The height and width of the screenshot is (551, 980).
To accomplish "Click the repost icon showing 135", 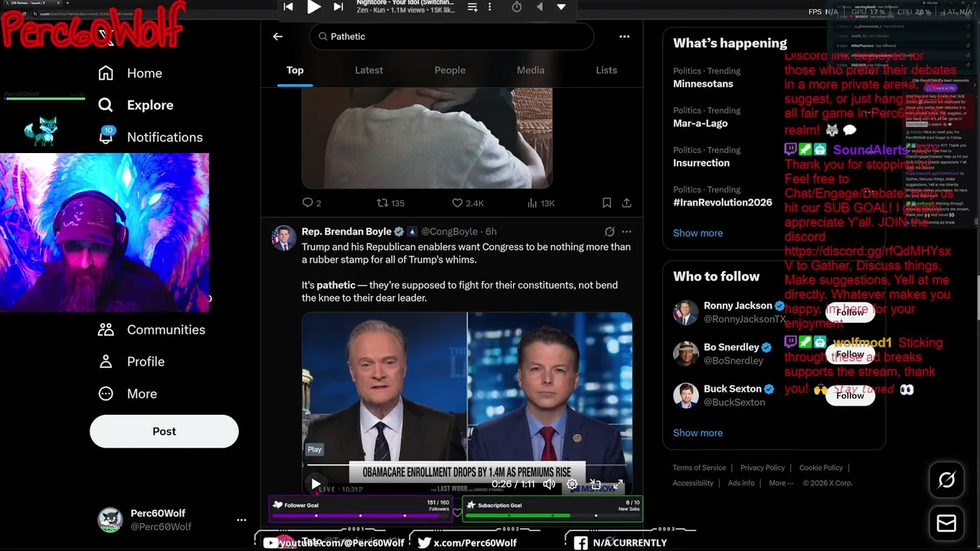I will pos(382,203).
